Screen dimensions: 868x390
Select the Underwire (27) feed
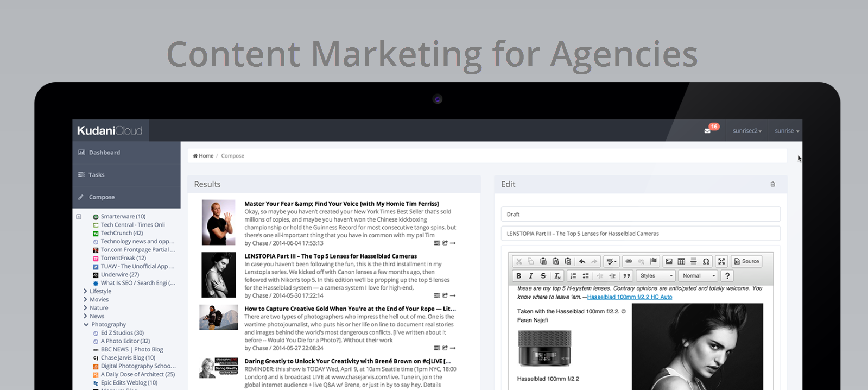(x=120, y=275)
